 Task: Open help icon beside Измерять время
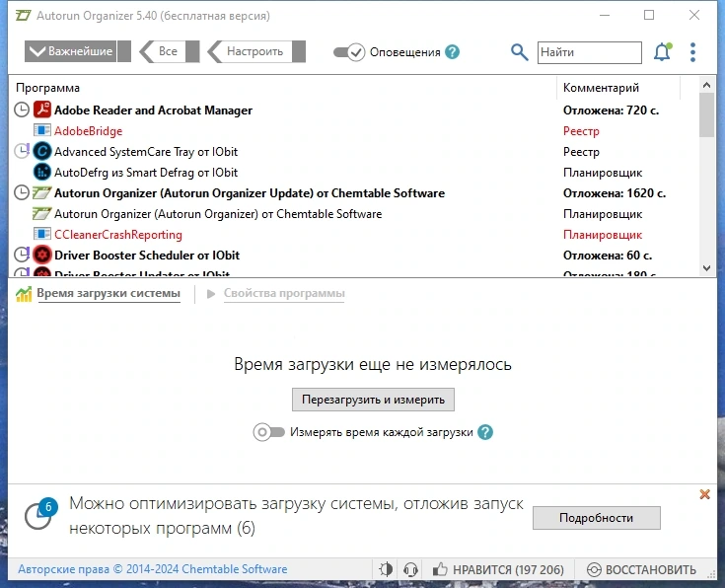pyautogui.click(x=485, y=432)
